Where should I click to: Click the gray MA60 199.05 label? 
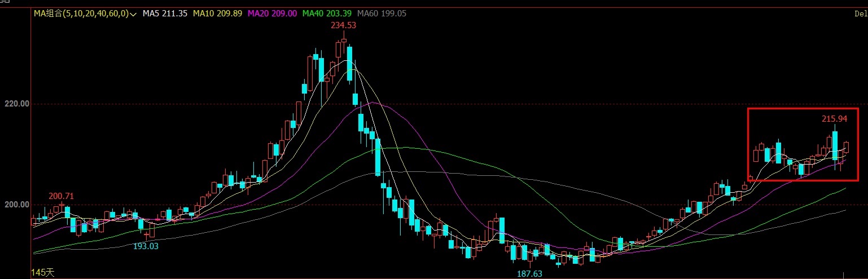(x=382, y=13)
